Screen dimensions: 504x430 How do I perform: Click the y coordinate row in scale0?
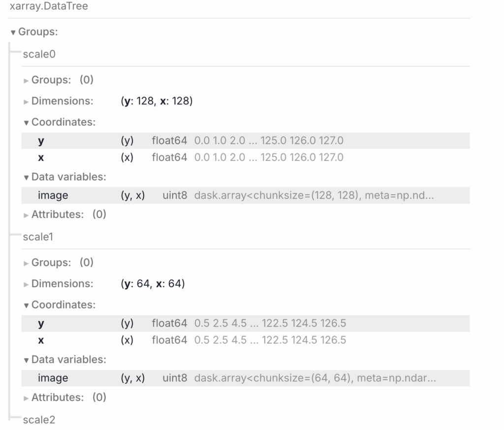pyautogui.click(x=41, y=141)
